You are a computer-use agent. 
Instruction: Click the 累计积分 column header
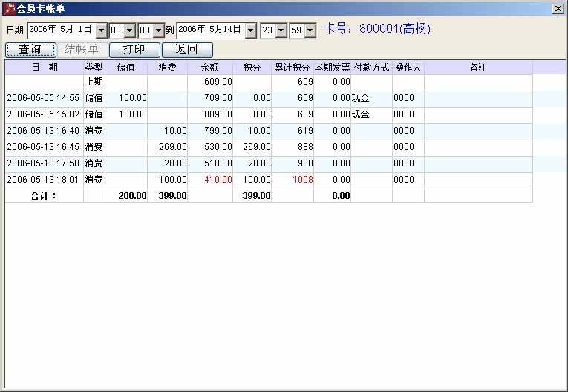pyautogui.click(x=292, y=68)
